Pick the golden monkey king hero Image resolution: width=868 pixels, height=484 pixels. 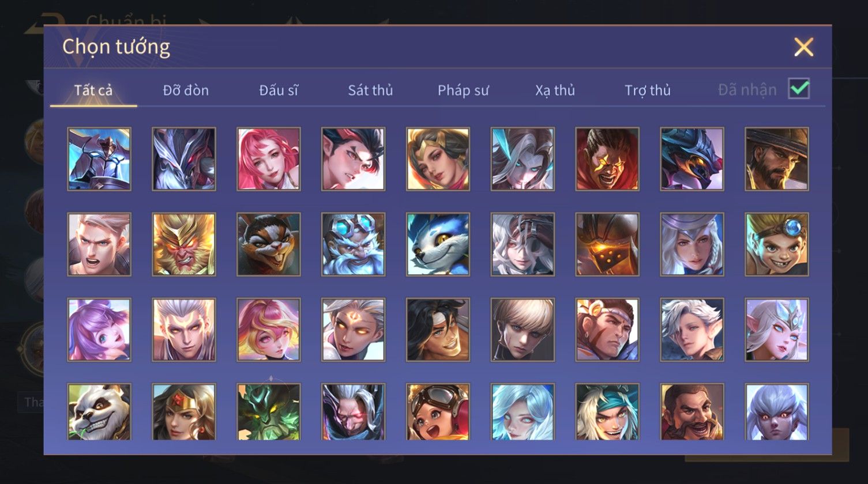click(x=184, y=244)
